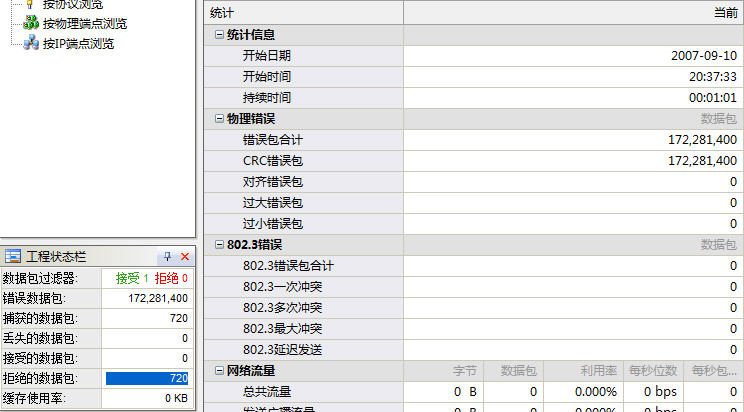Select the 错误包合计 row
This screenshot has width=744, height=412.
474,140
